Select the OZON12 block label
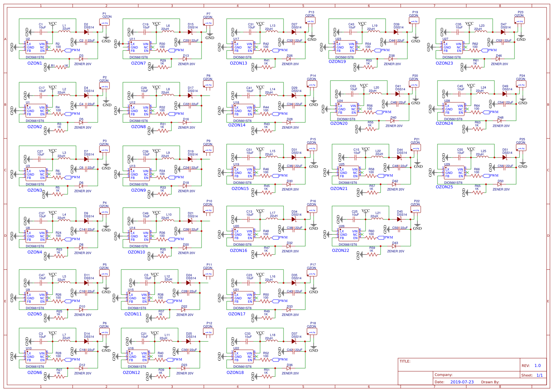This screenshot has width=554, height=392. coord(131,373)
